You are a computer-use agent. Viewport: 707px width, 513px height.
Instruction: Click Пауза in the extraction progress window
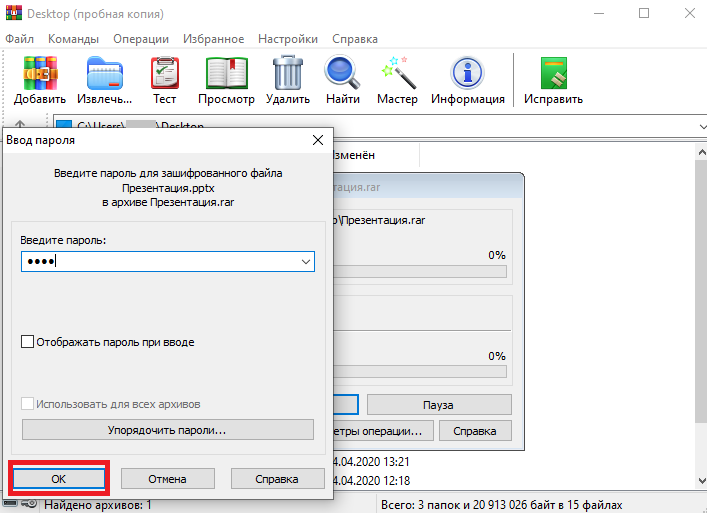click(439, 405)
